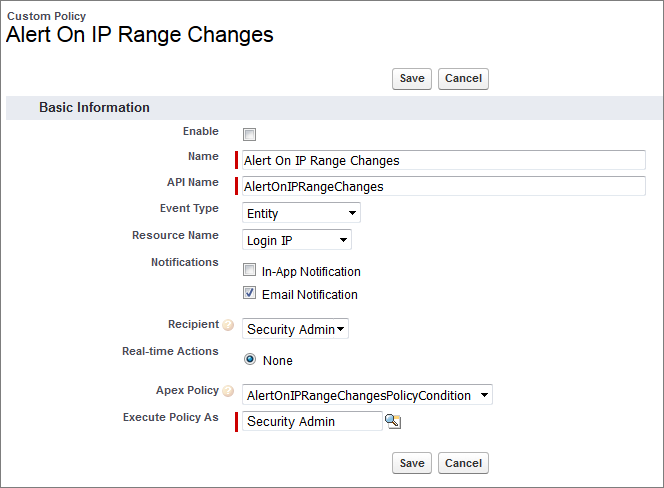
Task: Open the Event Type dropdown showing Entity
Action: click(301, 213)
